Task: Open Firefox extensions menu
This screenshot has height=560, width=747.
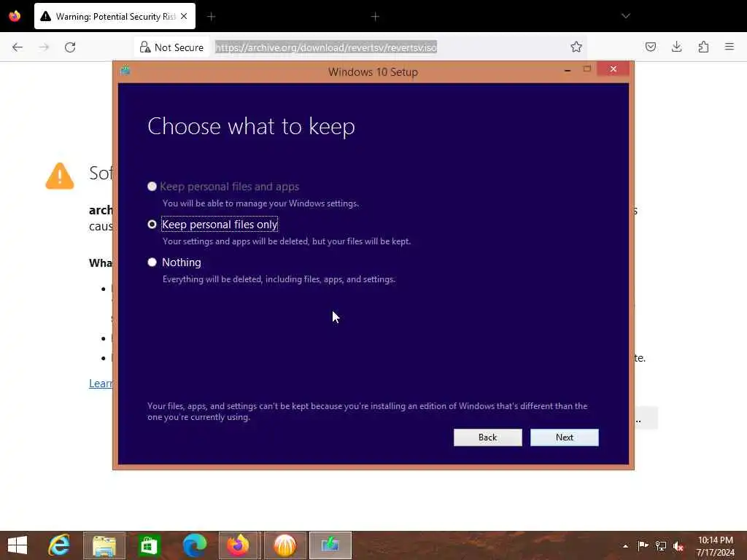Action: [703, 47]
